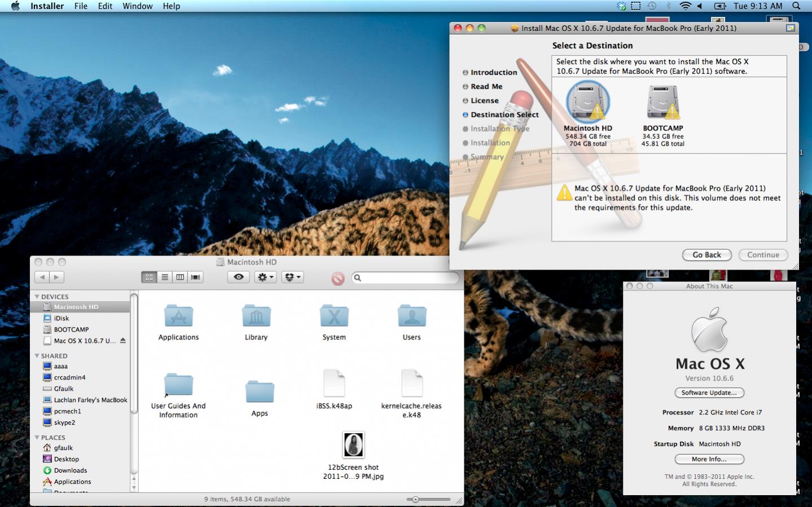Select User Guides And Information alias
Screen dimensions: 812x507
[x=178, y=385]
